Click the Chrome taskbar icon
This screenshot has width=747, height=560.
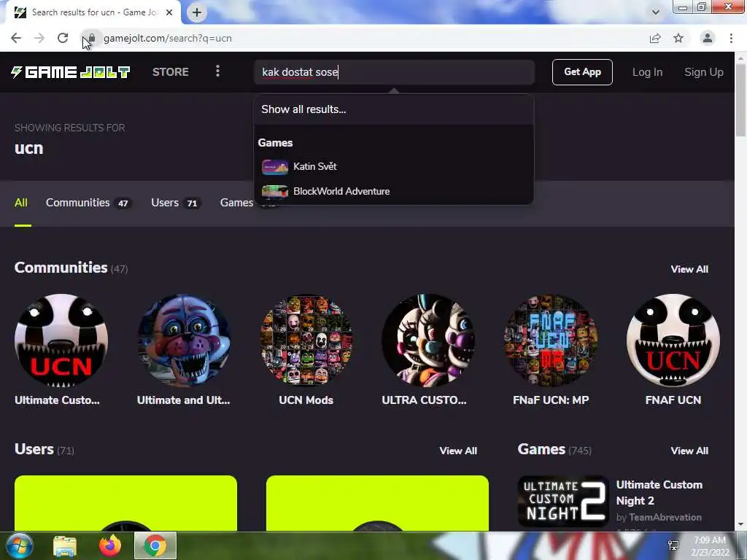[x=155, y=545]
